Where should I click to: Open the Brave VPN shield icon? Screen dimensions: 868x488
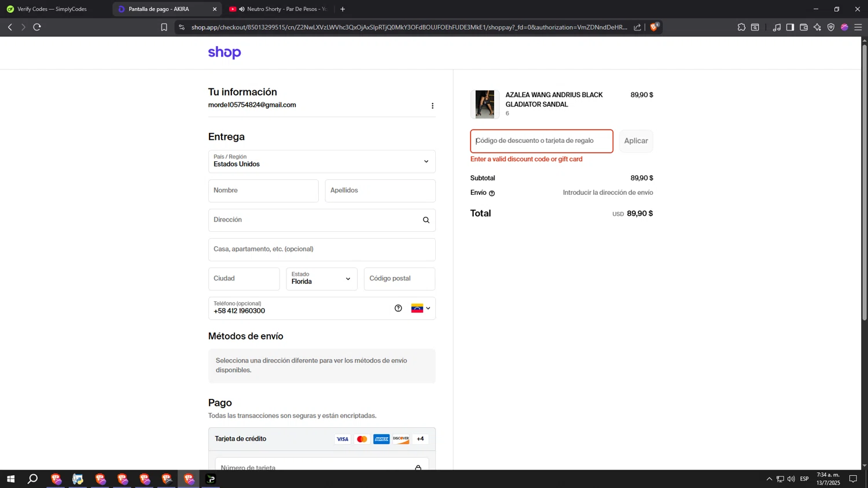coord(831,27)
